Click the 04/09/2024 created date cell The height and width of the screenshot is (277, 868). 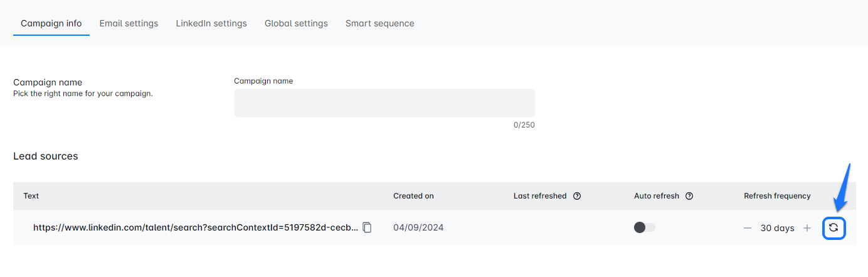(418, 227)
